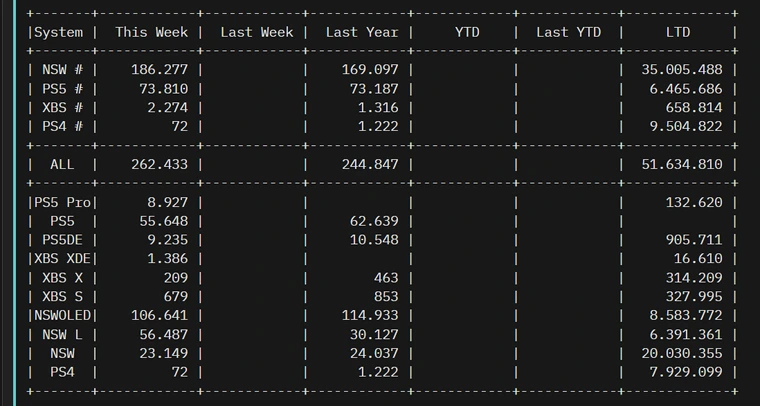This screenshot has width=760, height=406.
Task: Click the LTD value 16.610
Action: [698, 259]
